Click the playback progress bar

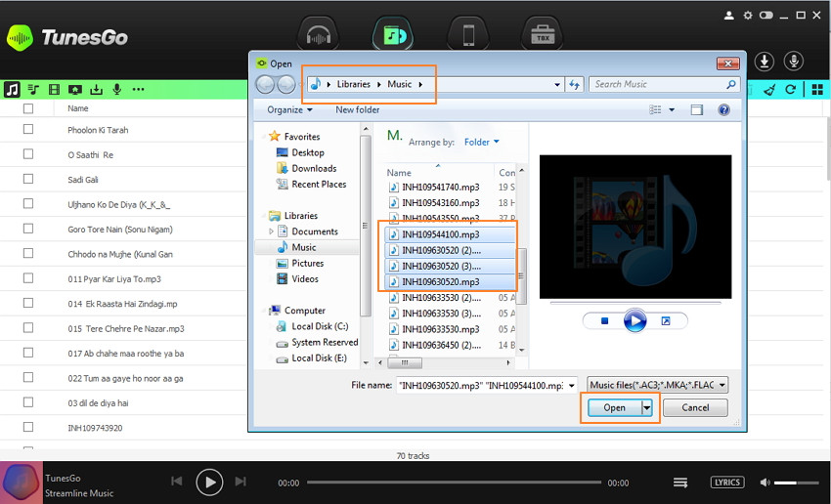pos(454,483)
